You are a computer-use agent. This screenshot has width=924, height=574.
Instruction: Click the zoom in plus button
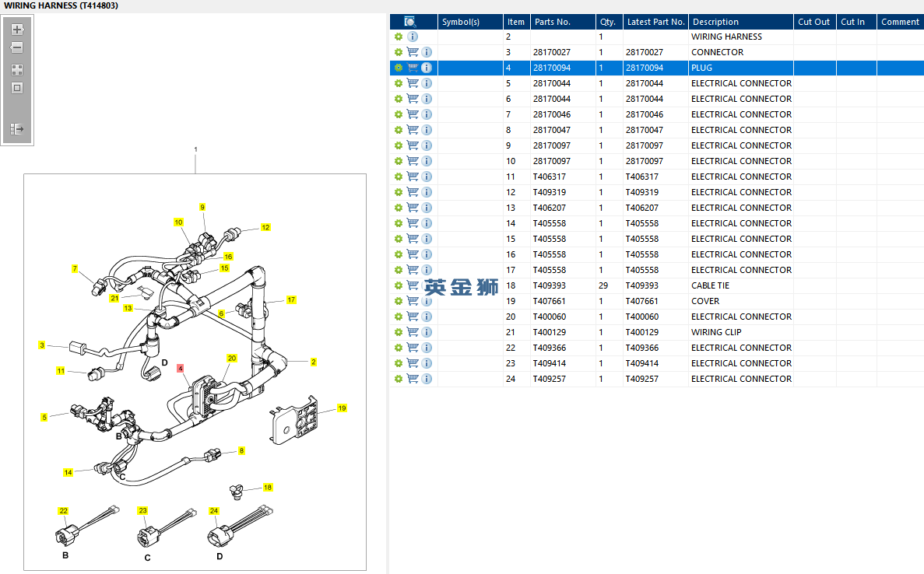click(x=17, y=30)
